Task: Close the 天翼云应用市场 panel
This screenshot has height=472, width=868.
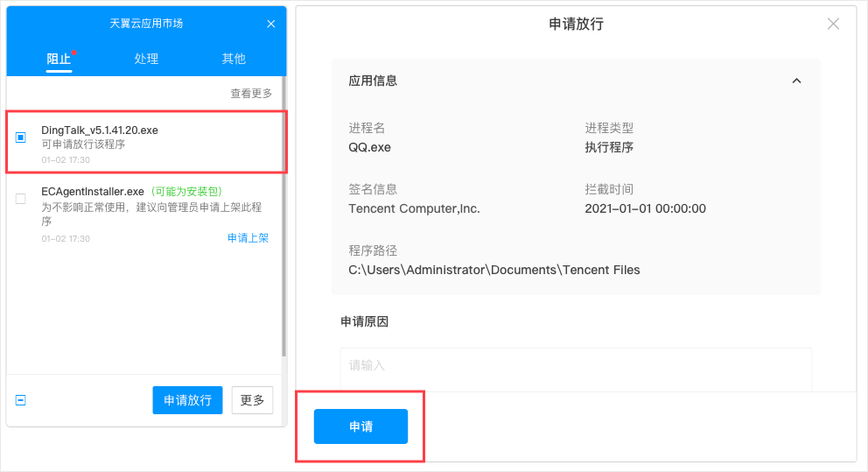Action: tap(270, 24)
